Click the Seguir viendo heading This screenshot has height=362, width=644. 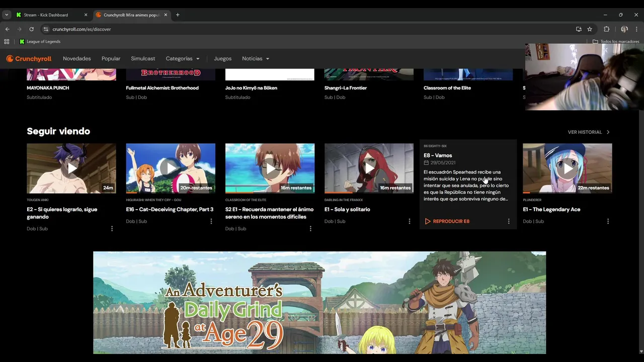pyautogui.click(x=58, y=131)
